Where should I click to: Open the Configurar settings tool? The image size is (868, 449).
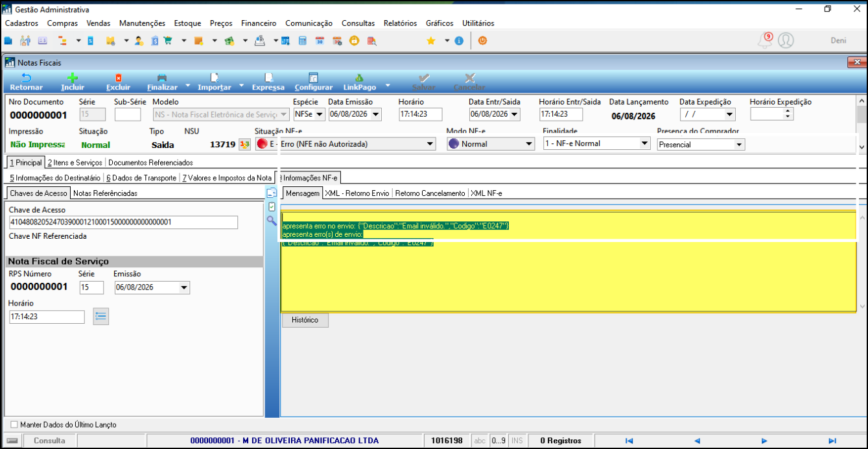(x=314, y=82)
